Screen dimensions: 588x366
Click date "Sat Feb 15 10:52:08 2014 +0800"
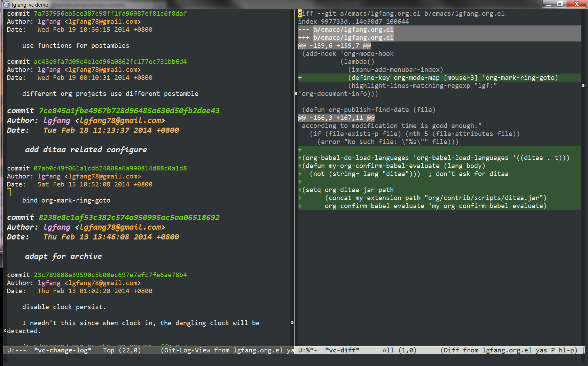tap(95, 184)
